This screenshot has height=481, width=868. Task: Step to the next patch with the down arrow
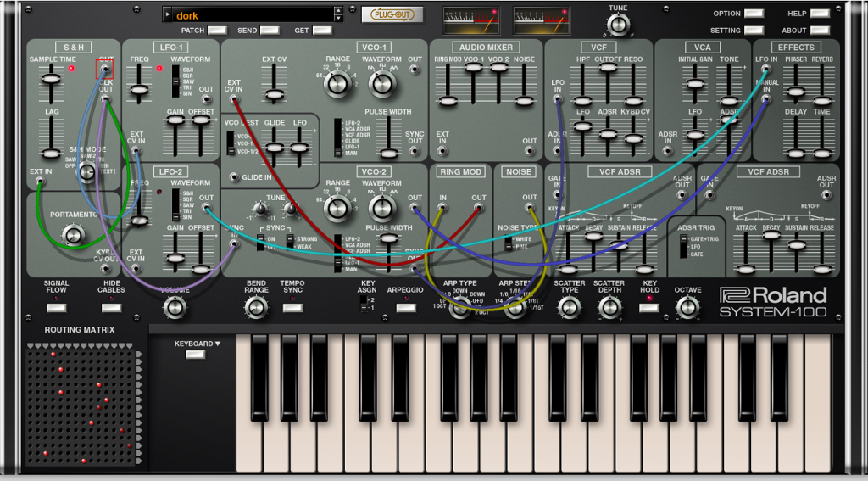click(x=338, y=19)
